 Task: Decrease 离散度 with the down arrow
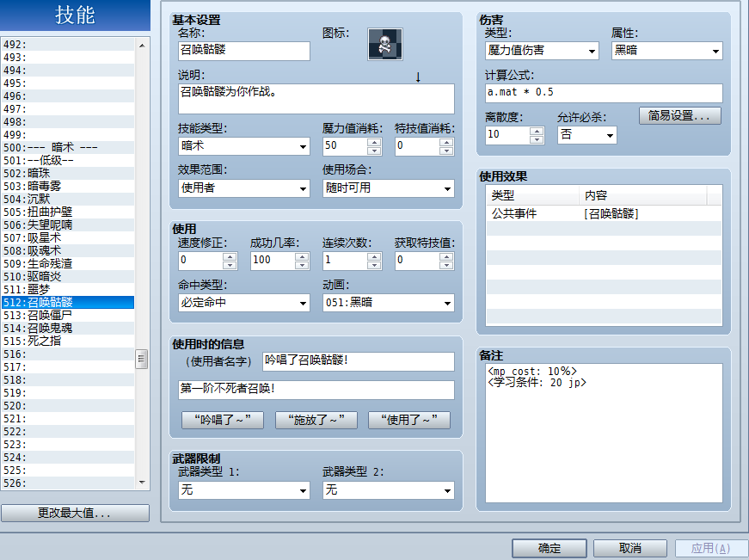tap(537, 139)
